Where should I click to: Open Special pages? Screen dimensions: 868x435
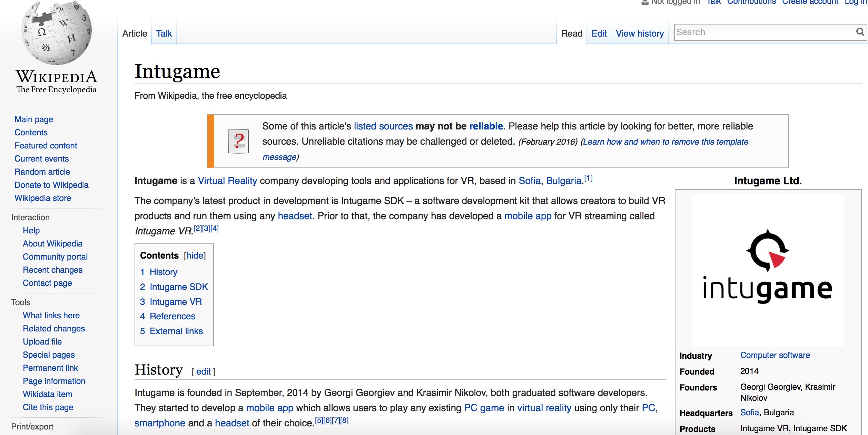(x=49, y=355)
